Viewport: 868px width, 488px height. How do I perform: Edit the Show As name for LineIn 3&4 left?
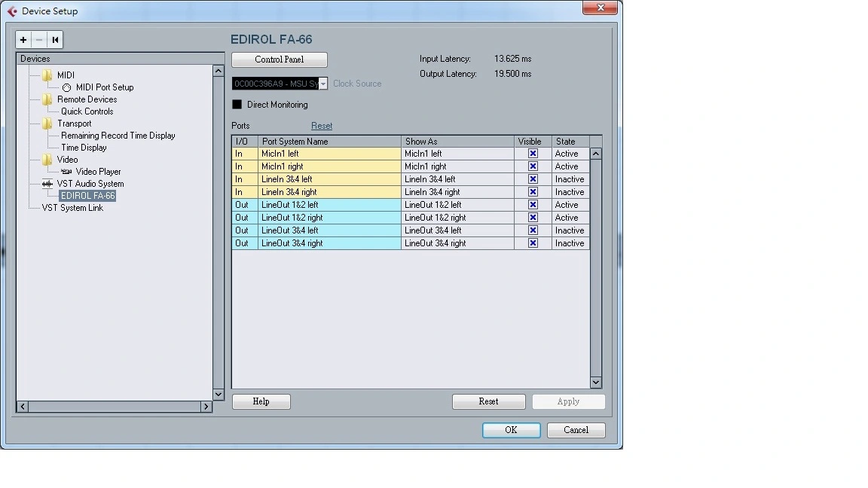click(x=458, y=179)
